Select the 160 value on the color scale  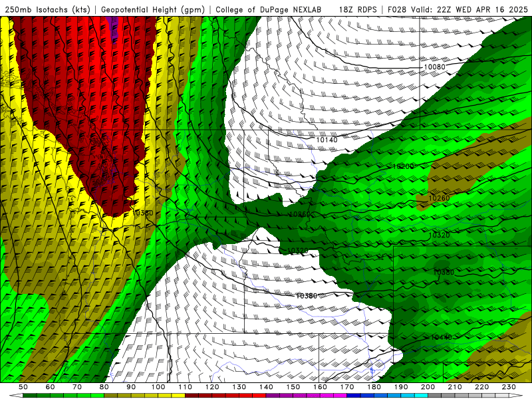pyautogui.click(x=321, y=387)
